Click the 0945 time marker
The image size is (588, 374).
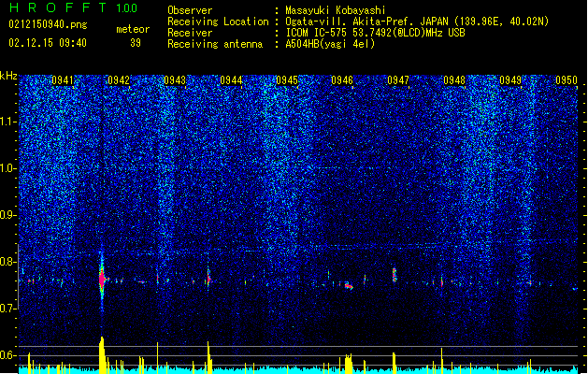(287, 80)
